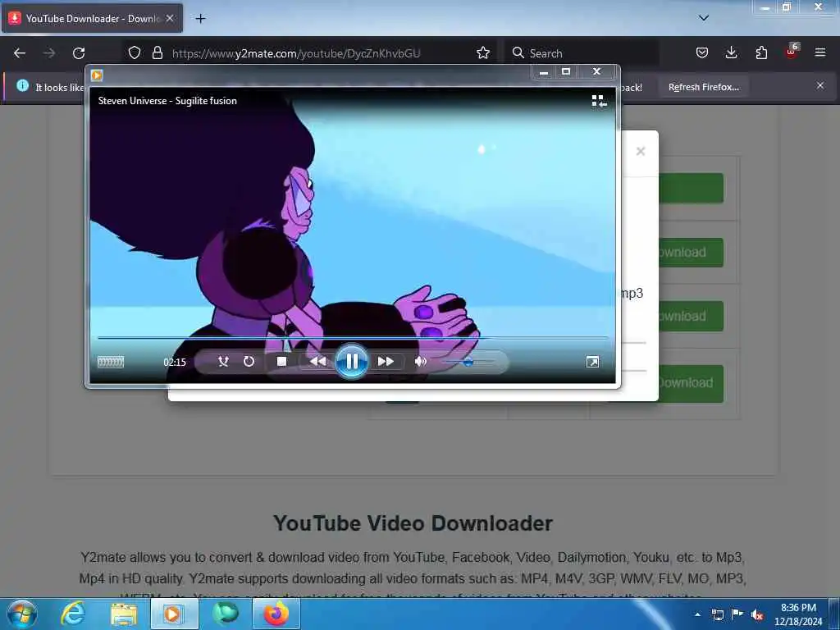Go back in Firefox
The width and height of the screenshot is (840, 630).
point(20,53)
